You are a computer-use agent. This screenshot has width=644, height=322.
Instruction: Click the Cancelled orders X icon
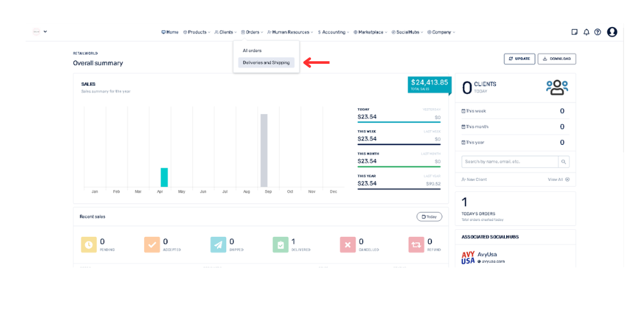pyautogui.click(x=348, y=245)
